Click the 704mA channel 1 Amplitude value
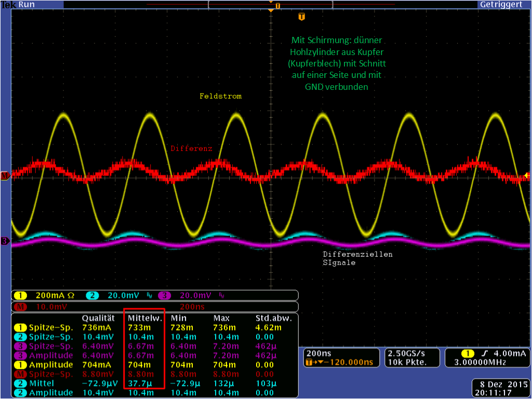This screenshot has width=532, height=399. (x=96, y=365)
